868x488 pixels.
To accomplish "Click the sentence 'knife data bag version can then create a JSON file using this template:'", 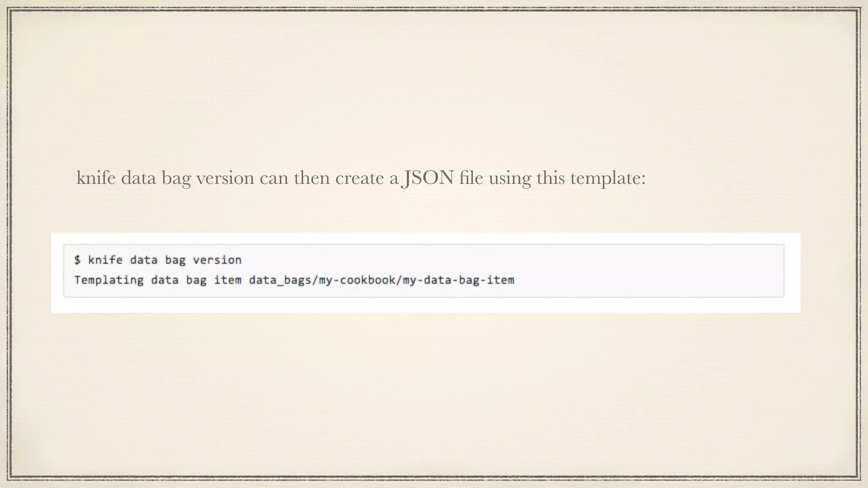I will [x=361, y=178].
